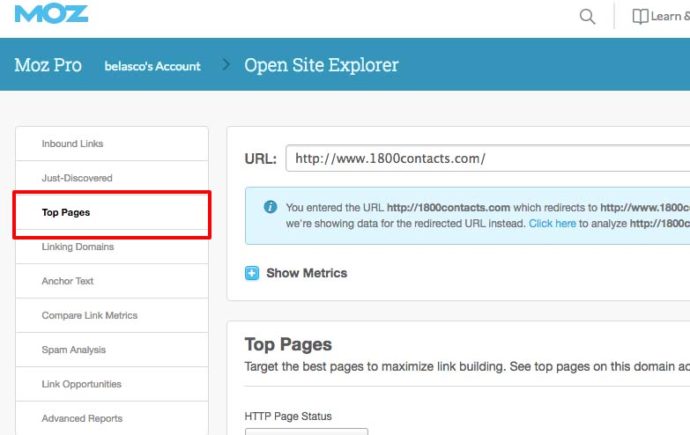Open the Linking Domains section
Screen dimensions: 690x435
click(x=112, y=247)
